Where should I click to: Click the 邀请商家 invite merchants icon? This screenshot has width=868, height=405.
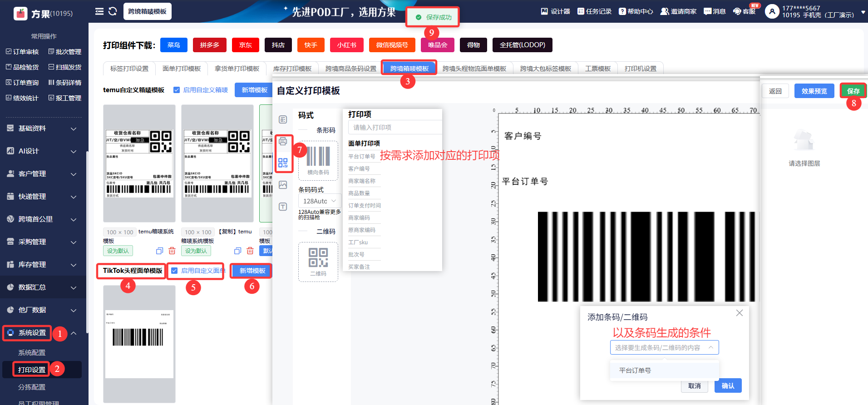pyautogui.click(x=664, y=11)
